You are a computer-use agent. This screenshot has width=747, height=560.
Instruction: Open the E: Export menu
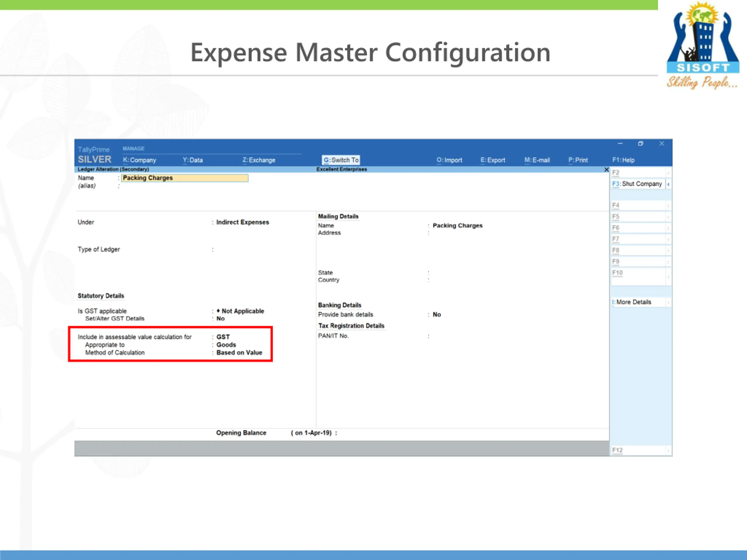[493, 160]
